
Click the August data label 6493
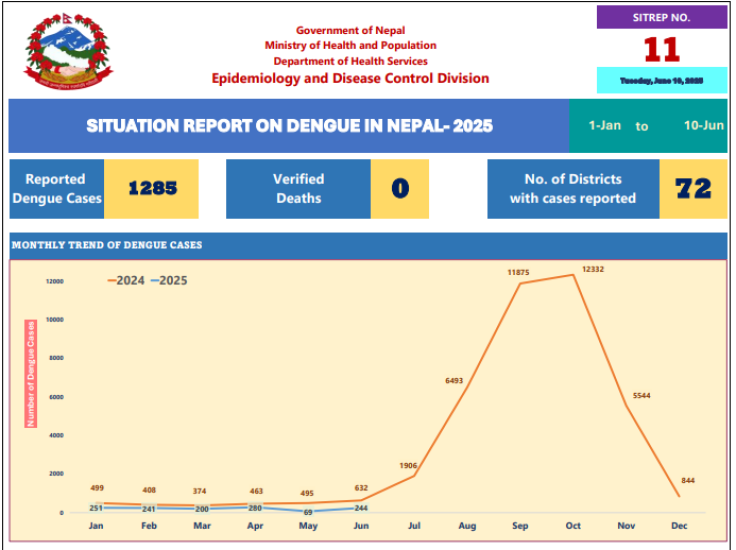pos(454,381)
